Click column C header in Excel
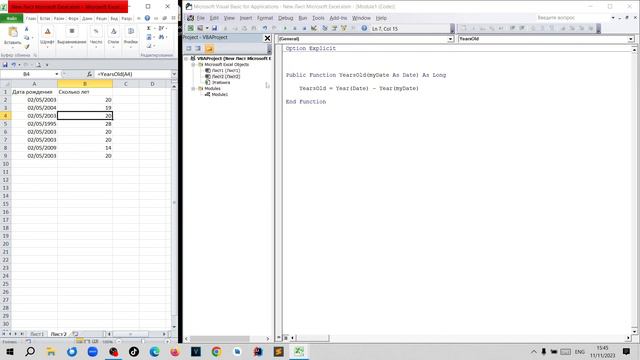Image resolution: width=640 pixels, height=360 pixels. (126, 84)
